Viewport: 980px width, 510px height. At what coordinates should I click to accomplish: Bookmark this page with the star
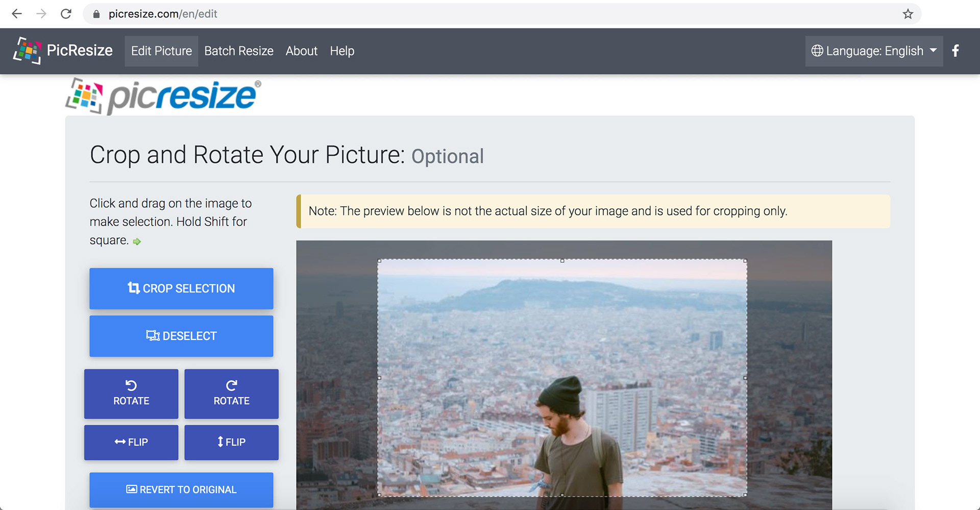(x=908, y=14)
